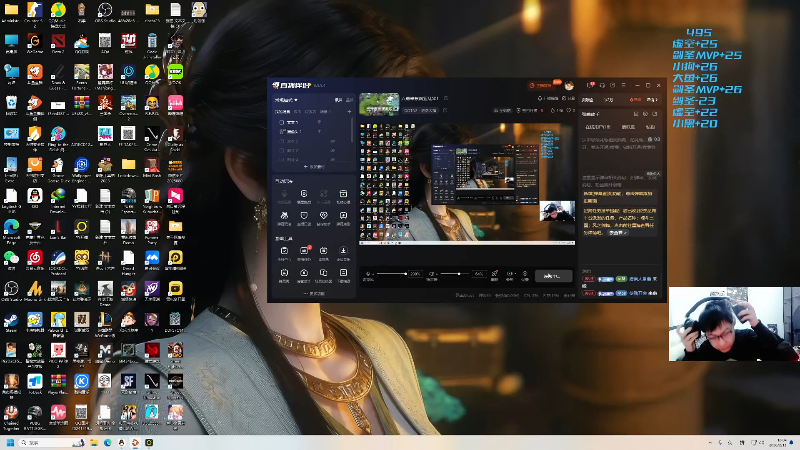Open the heart diamond interaction tool
The image size is (800, 450).
(x=323, y=218)
